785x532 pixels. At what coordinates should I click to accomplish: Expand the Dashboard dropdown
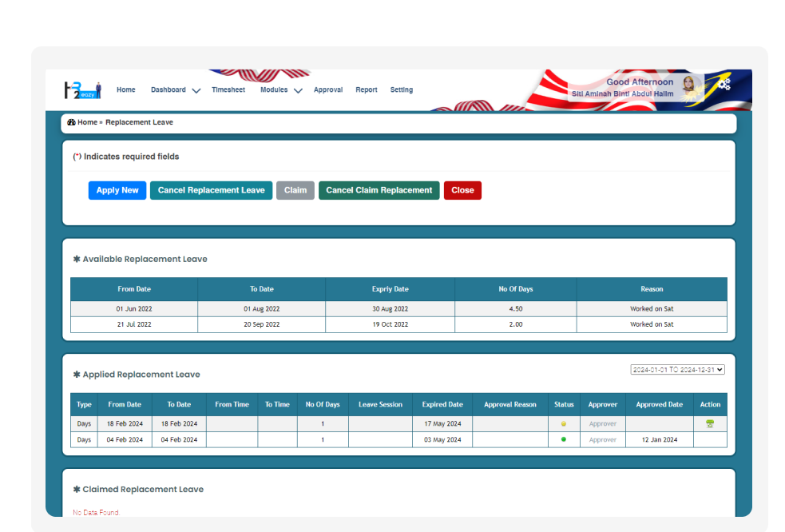(170, 89)
